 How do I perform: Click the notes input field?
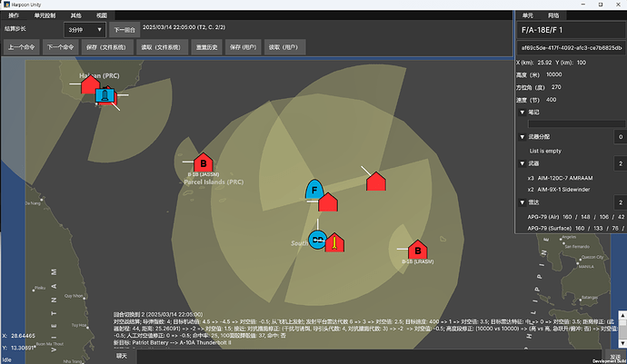click(576, 123)
